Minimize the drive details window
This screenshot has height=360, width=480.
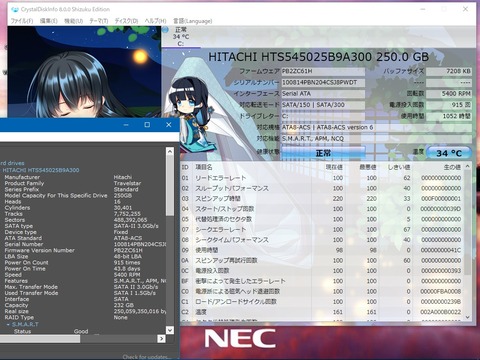(x=126, y=125)
